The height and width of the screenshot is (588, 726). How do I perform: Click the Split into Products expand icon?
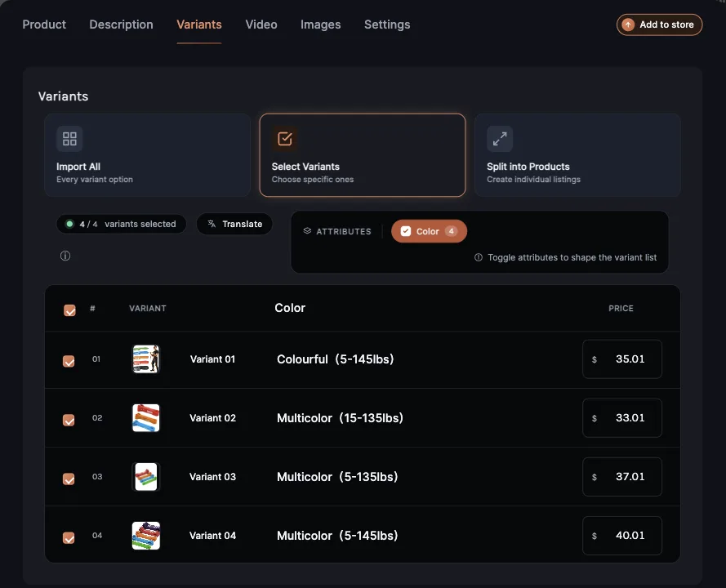tap(500, 139)
